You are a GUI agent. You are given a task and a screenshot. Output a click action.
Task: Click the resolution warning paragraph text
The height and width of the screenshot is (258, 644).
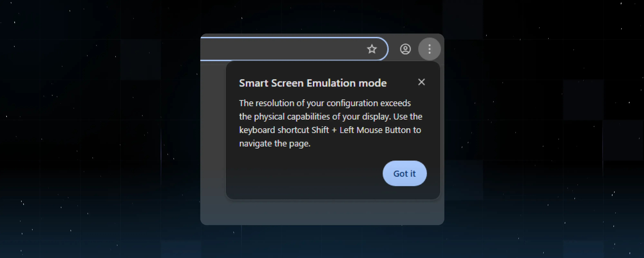click(331, 123)
